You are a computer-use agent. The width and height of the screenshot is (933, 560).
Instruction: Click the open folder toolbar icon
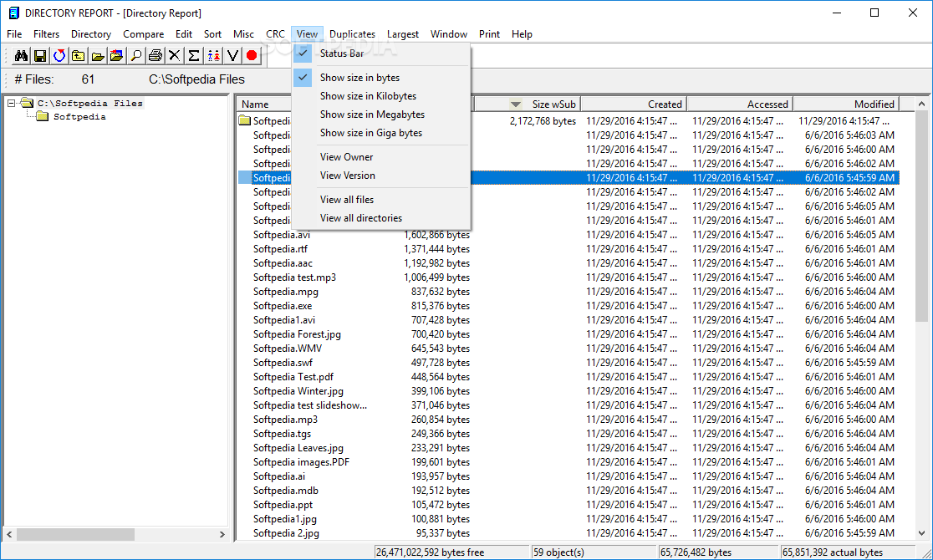98,56
